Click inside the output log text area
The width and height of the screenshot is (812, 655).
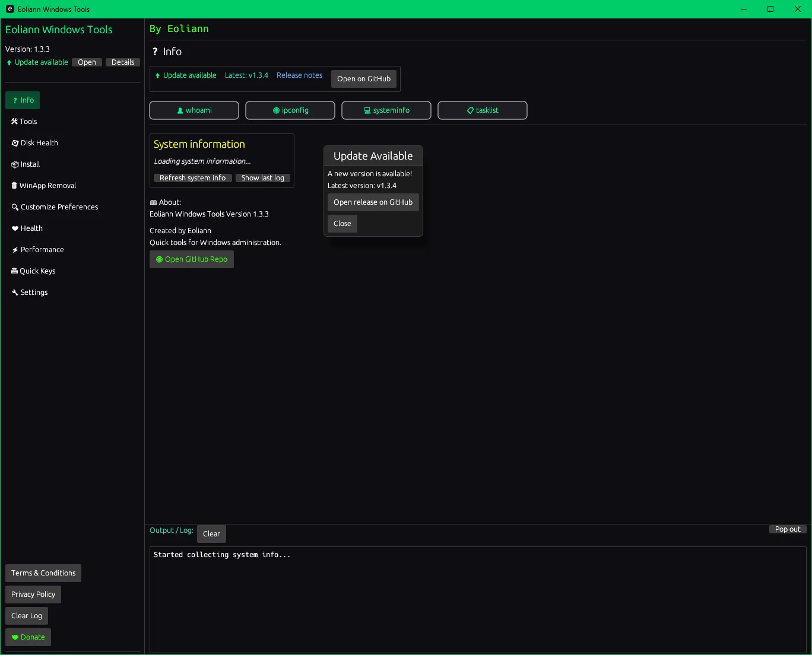point(478,599)
